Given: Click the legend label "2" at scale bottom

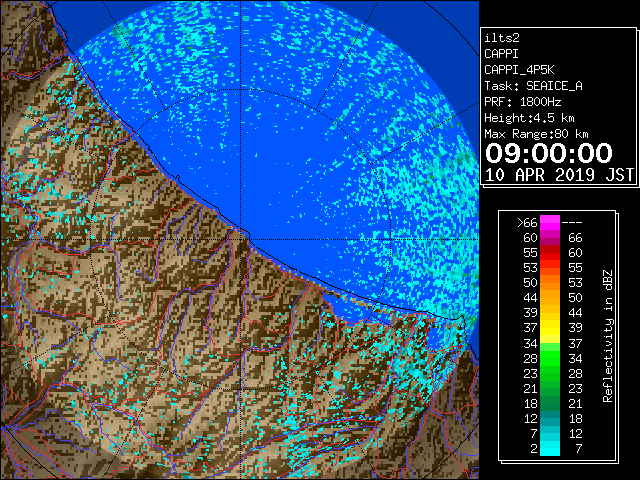Looking at the screenshot, I should [533, 449].
